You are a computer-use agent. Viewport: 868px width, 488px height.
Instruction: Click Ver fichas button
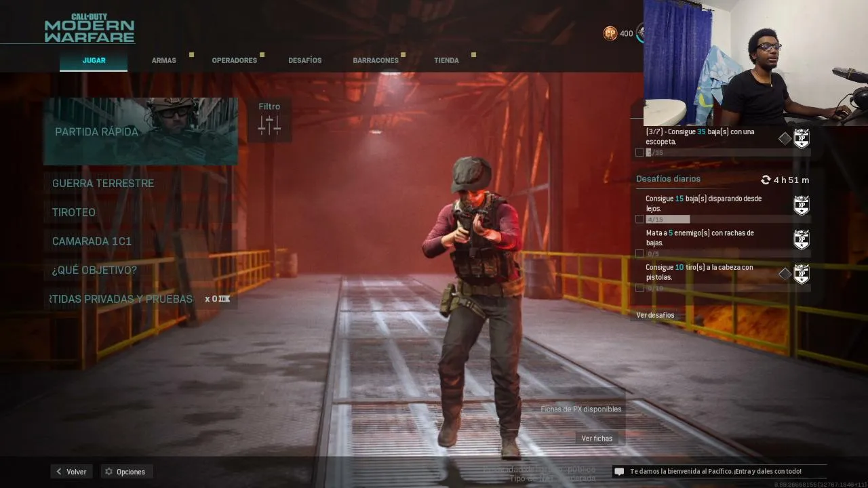(x=597, y=439)
